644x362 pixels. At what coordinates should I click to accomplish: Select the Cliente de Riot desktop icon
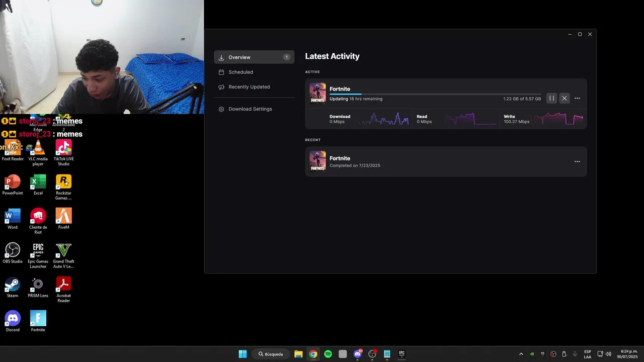point(38,222)
